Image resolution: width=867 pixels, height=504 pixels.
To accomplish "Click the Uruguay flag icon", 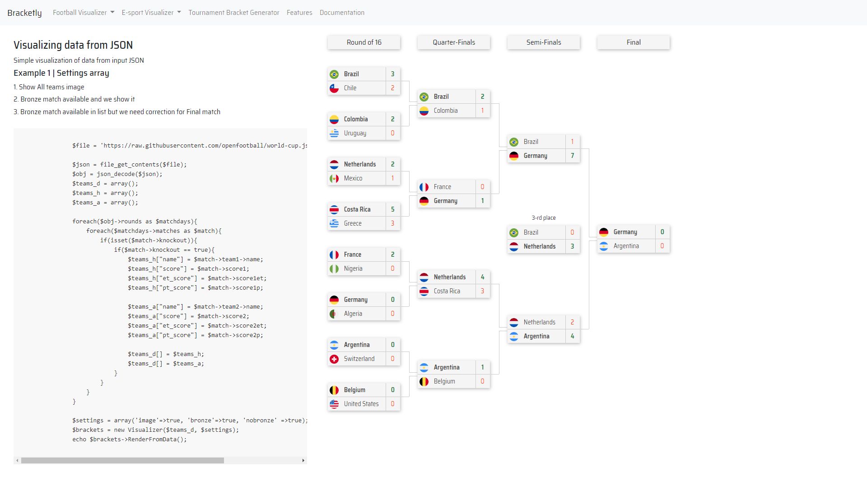I will point(334,134).
